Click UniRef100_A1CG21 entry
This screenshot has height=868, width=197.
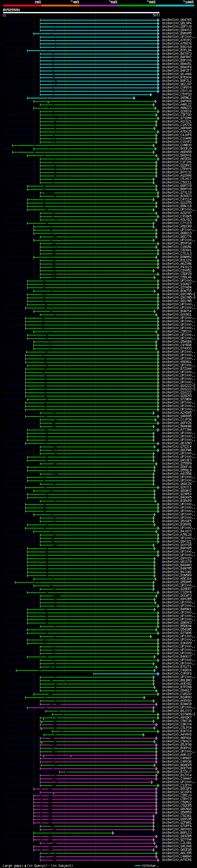[176, 121]
